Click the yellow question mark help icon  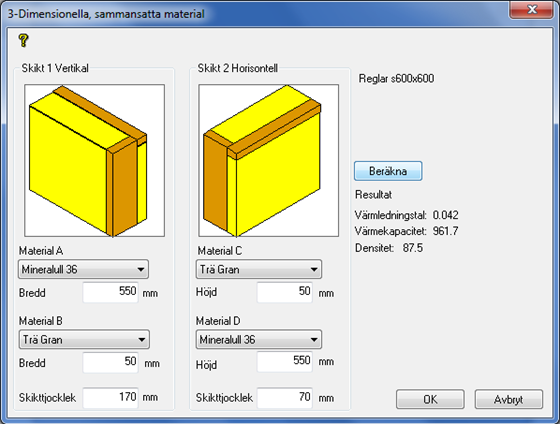tap(24, 40)
